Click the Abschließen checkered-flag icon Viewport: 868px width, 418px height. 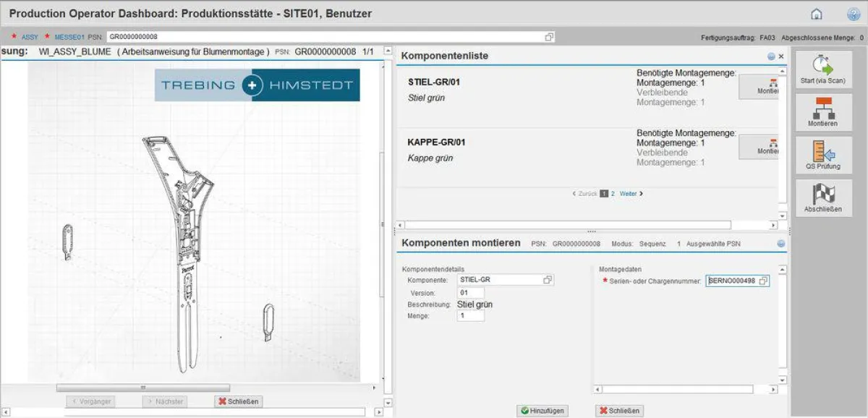point(824,197)
